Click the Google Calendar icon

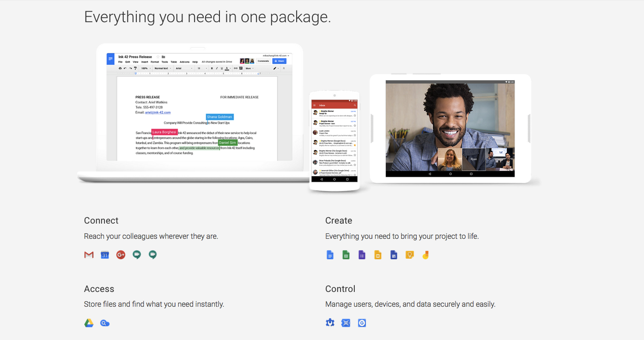tap(105, 255)
